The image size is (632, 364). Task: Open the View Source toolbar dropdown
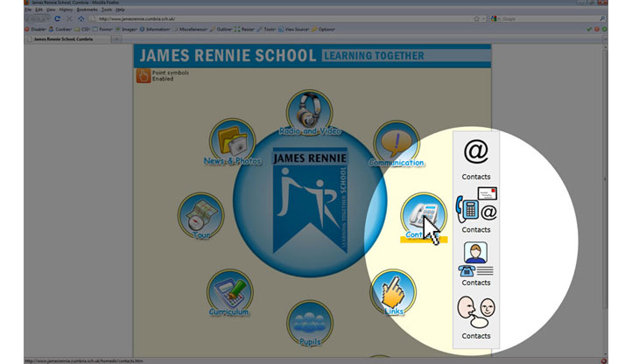click(294, 30)
